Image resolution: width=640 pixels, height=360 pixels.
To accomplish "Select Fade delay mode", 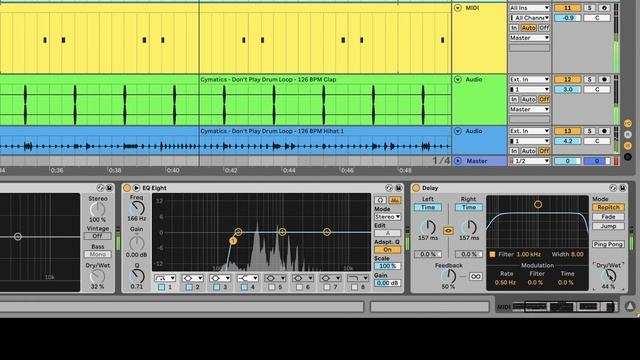I will click(x=608, y=217).
